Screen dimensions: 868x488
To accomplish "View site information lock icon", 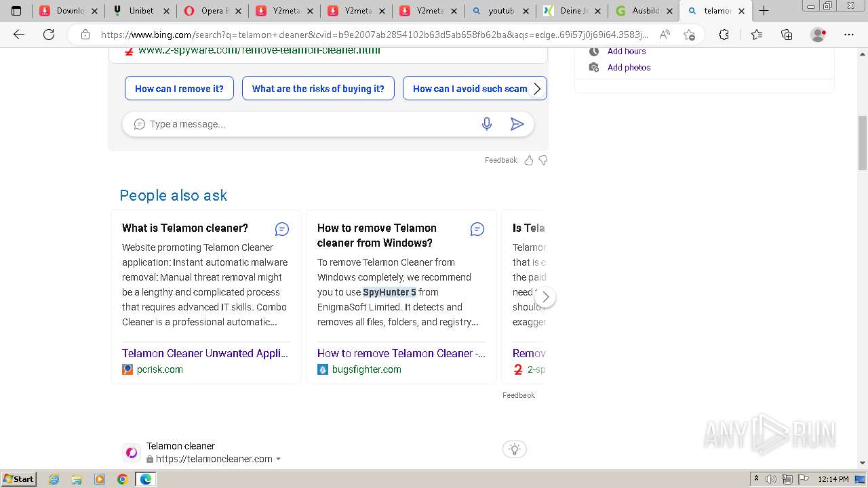I will click(85, 35).
